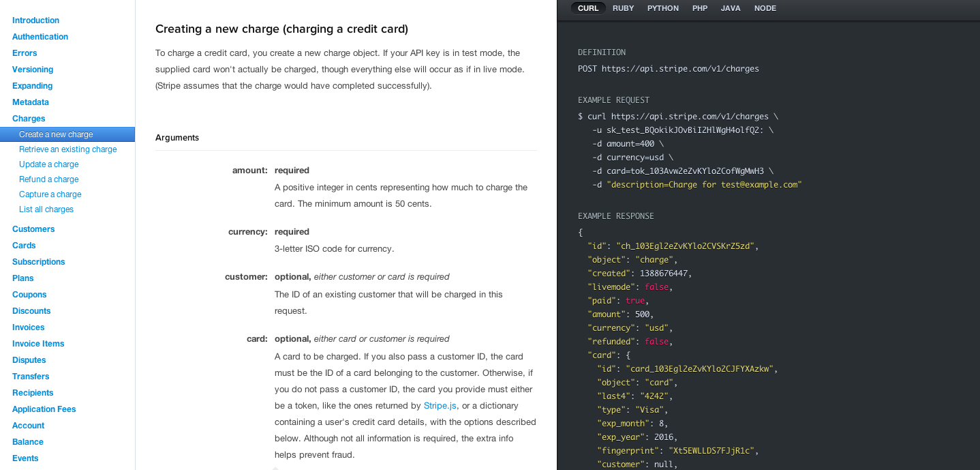Open the Subscriptions section
This screenshot has width=980, height=470.
coord(38,261)
